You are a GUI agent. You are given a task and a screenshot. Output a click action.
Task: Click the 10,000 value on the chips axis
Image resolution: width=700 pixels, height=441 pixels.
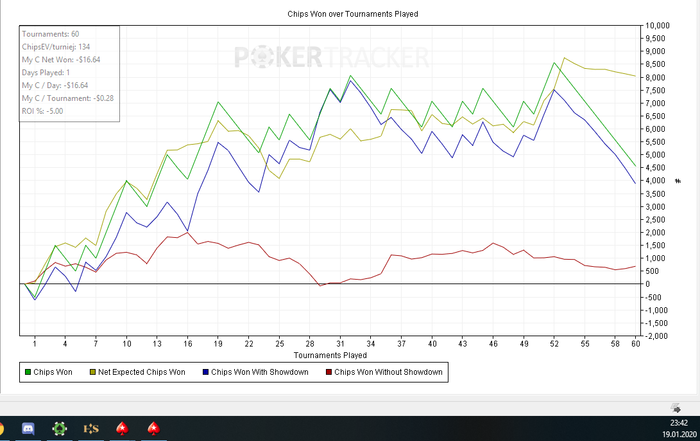pos(658,26)
